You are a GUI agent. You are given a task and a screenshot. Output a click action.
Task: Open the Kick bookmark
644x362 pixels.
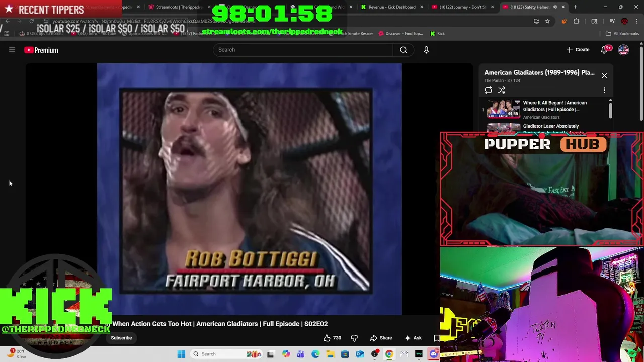[437, 33]
